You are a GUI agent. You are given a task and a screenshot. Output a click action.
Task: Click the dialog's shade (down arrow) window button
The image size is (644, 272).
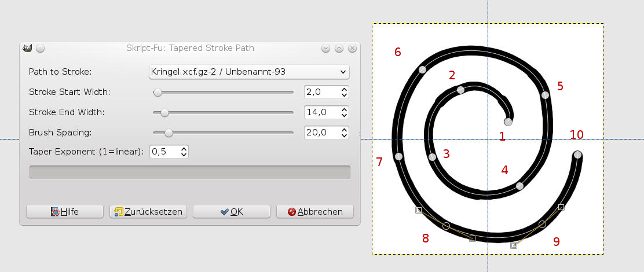(325, 49)
